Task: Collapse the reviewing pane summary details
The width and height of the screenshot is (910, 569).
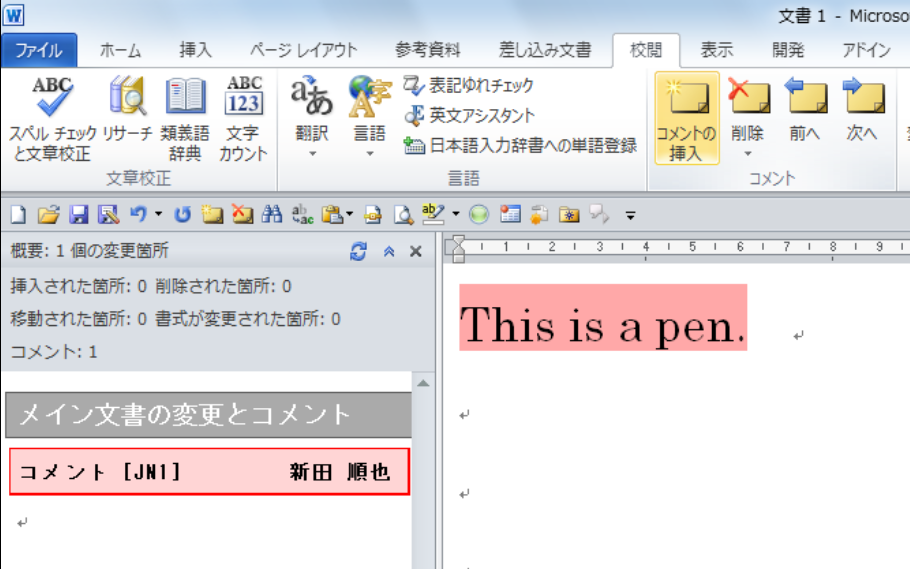Action: (x=389, y=252)
